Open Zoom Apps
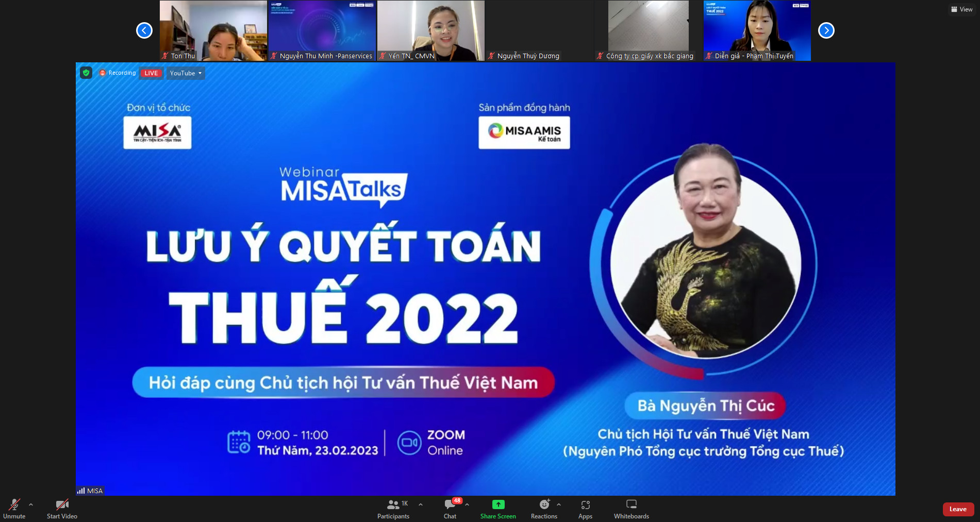980x522 pixels. tap(585, 509)
